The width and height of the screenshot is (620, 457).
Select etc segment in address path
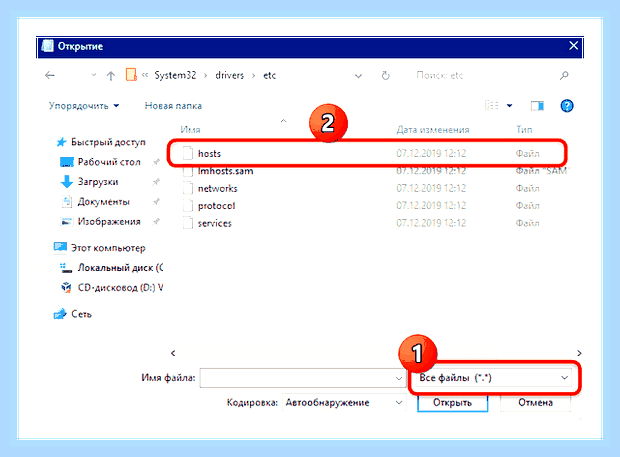tap(270, 75)
